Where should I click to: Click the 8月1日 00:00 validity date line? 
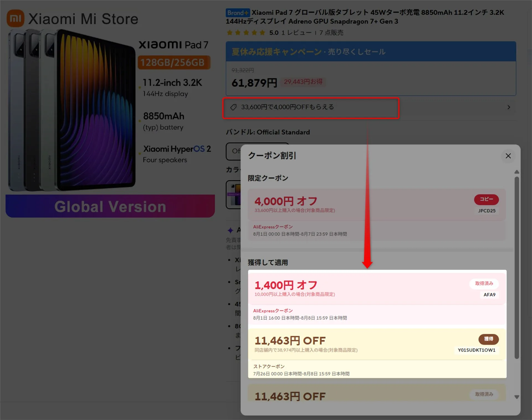tap(300, 234)
